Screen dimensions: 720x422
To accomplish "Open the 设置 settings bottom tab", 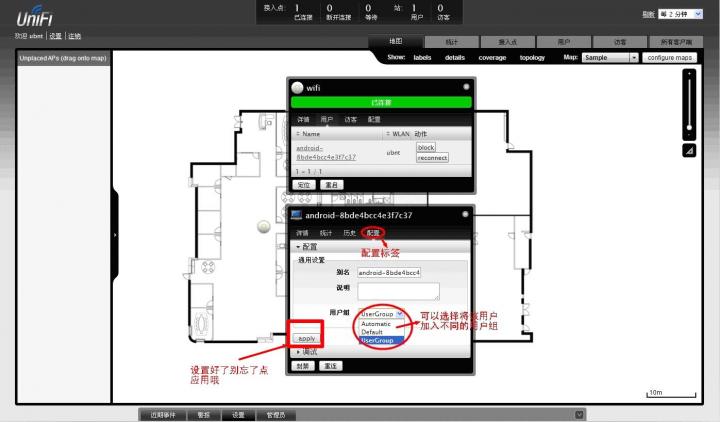I will click(238, 415).
